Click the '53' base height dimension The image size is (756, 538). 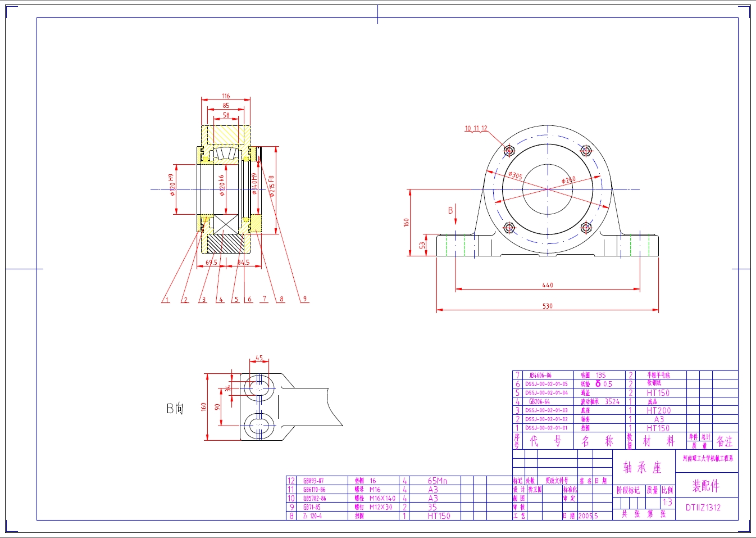pos(422,245)
